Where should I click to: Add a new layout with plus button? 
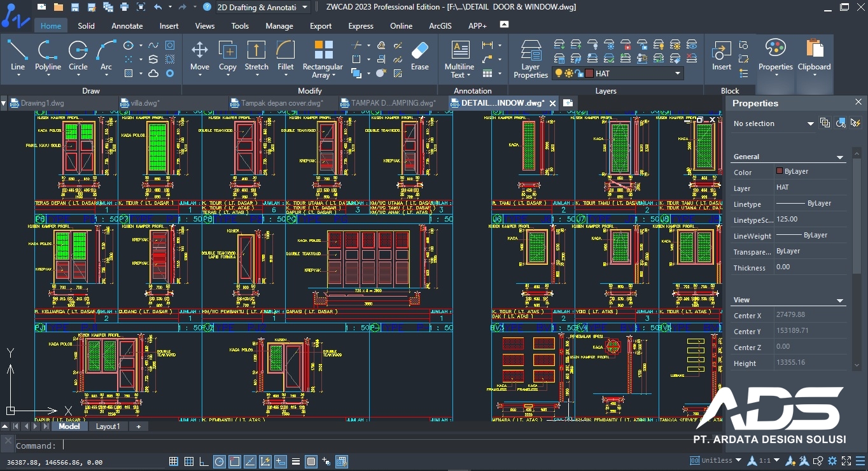pos(138,426)
